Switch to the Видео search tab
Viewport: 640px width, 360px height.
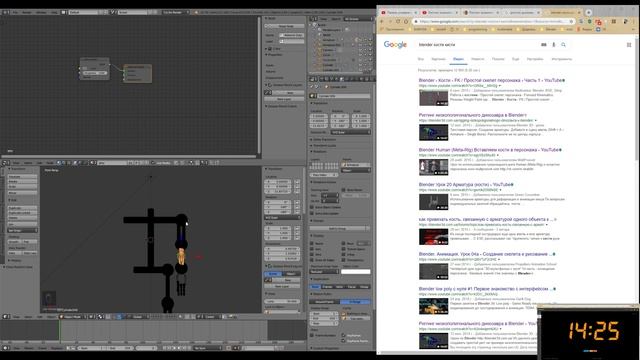click(x=458, y=59)
